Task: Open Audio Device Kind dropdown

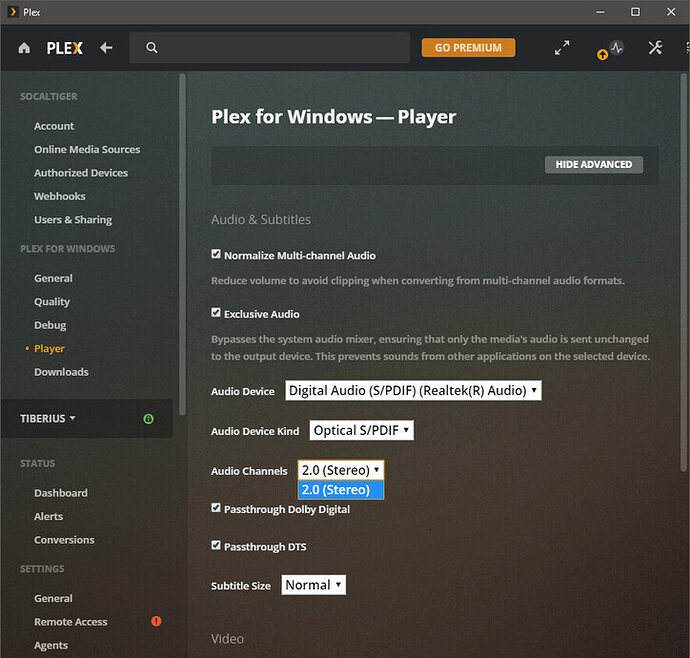Action: [361, 430]
